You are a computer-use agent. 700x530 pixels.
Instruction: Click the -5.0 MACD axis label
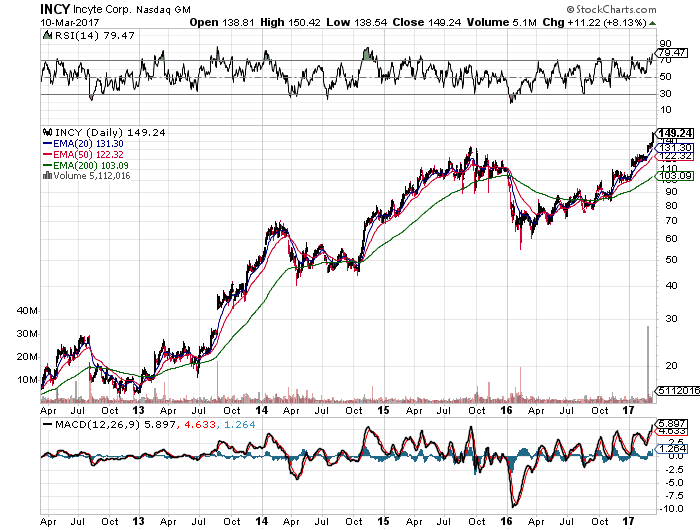pyautogui.click(x=673, y=483)
